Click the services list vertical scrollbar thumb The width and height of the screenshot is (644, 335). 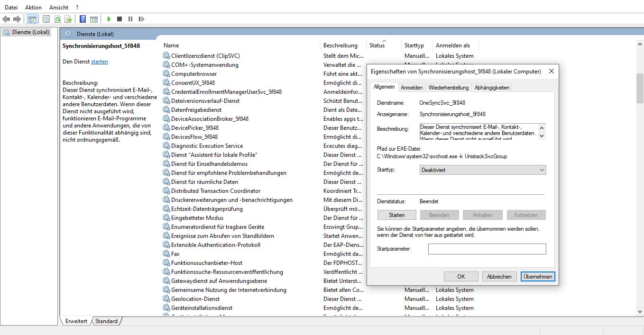(x=640, y=88)
